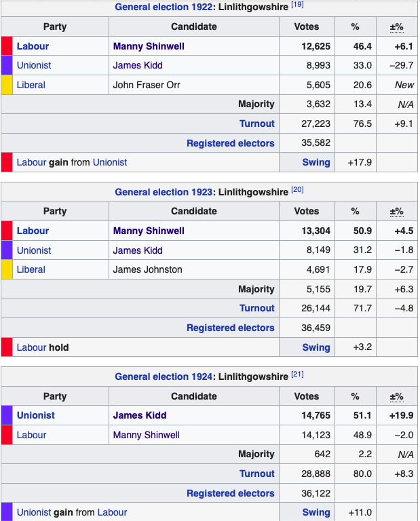The width and height of the screenshot is (420, 521).
Task: Click the Unionist link in the 1923 table
Action: pos(34,250)
